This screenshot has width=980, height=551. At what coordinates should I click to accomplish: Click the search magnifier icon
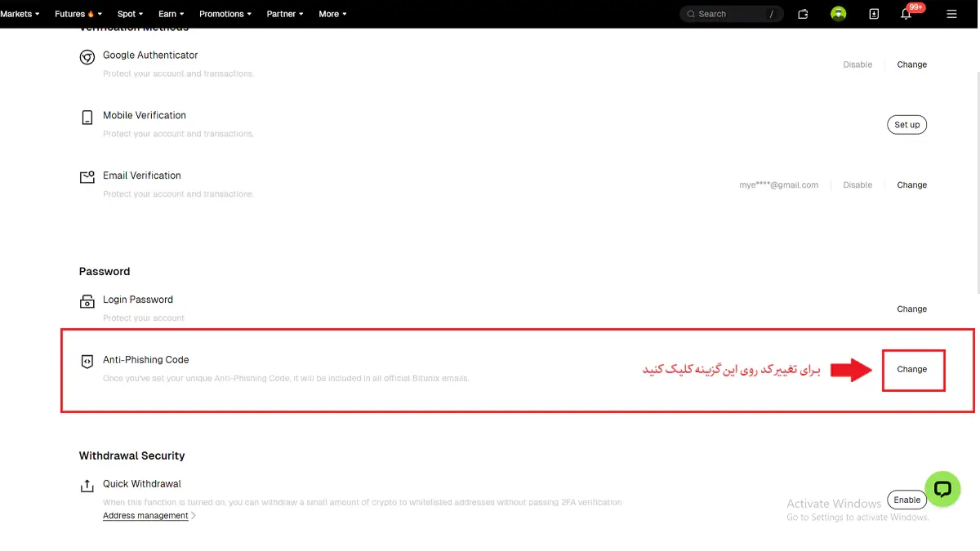pyautogui.click(x=691, y=14)
